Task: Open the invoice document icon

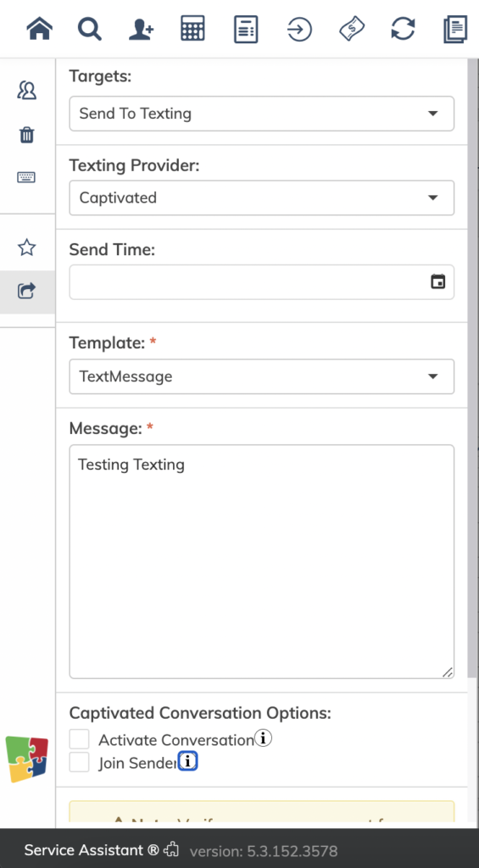Action: tap(246, 29)
